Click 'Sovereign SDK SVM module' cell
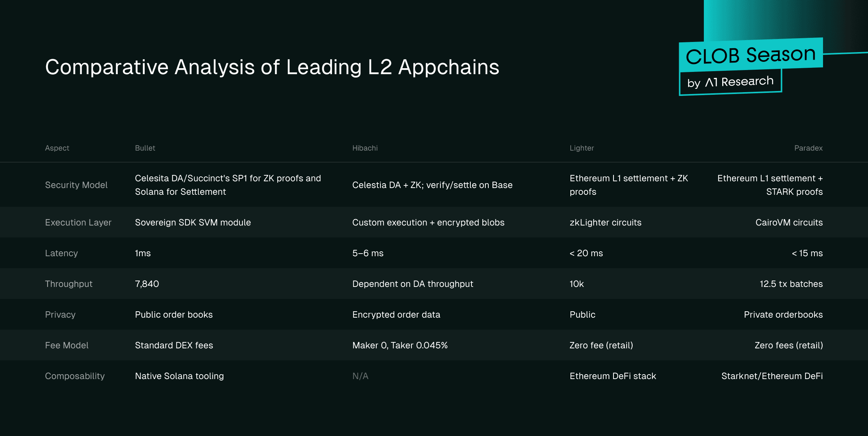This screenshot has height=436, width=868. coord(193,222)
